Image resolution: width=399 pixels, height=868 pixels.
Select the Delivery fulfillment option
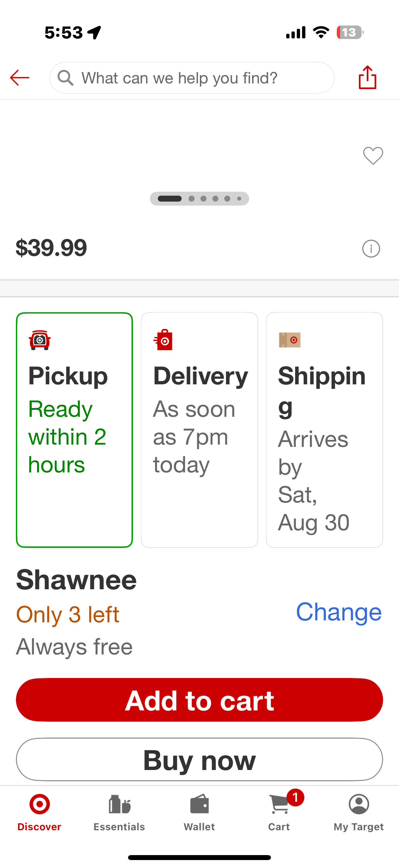tap(199, 430)
